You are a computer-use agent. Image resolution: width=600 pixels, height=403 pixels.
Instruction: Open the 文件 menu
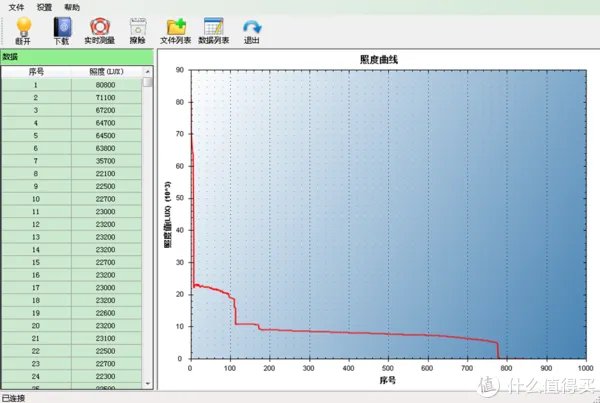16,6
